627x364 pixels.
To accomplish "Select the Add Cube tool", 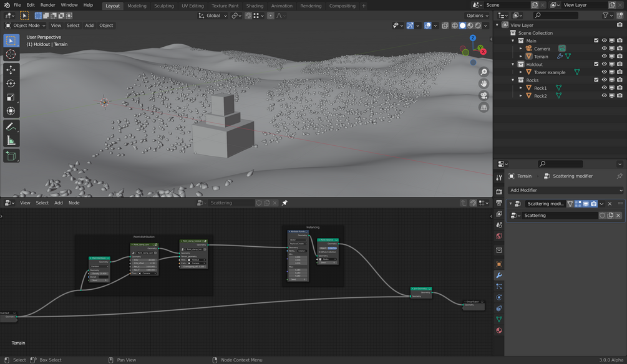I will click(11, 156).
